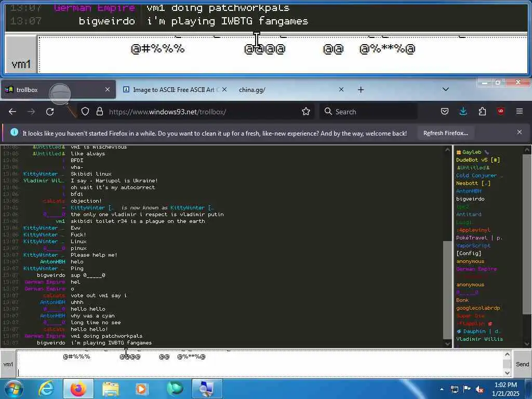532x399 pixels.
Task: Select Vladimir Willis in user list
Action: pos(480,339)
